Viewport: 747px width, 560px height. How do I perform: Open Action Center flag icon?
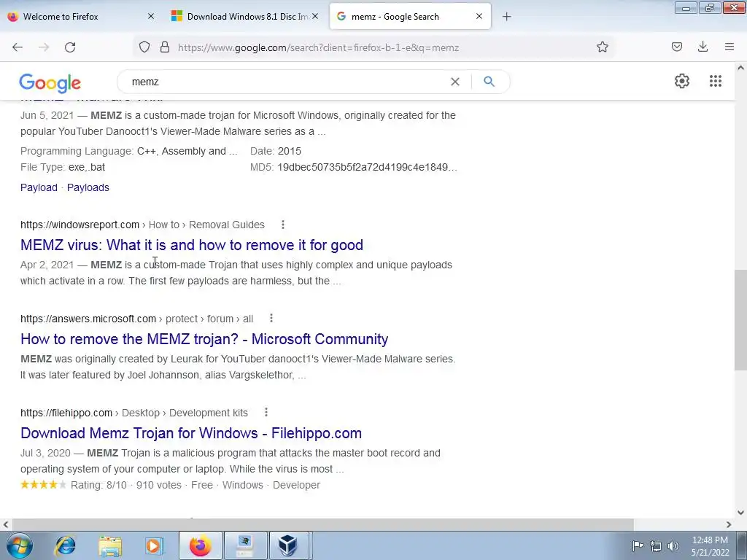(x=638, y=545)
